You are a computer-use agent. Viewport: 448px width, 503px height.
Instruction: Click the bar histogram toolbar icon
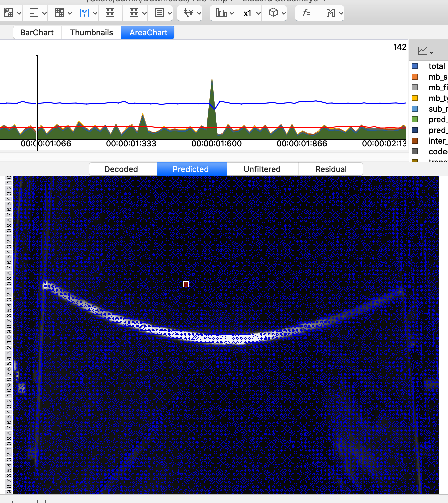tap(221, 13)
